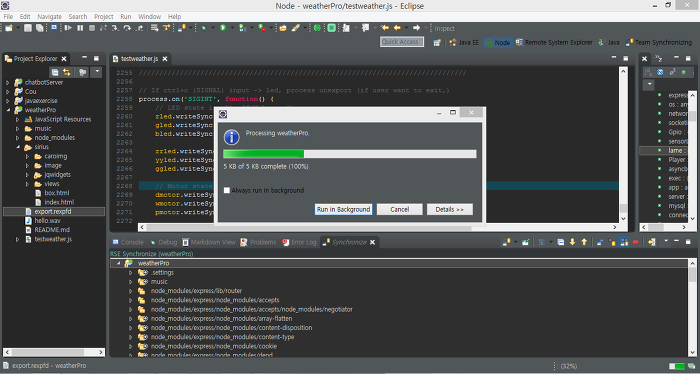This screenshot has width=700, height=374.
Task: Select export.rexpfd file in Project Explorer
Action: [53, 212]
